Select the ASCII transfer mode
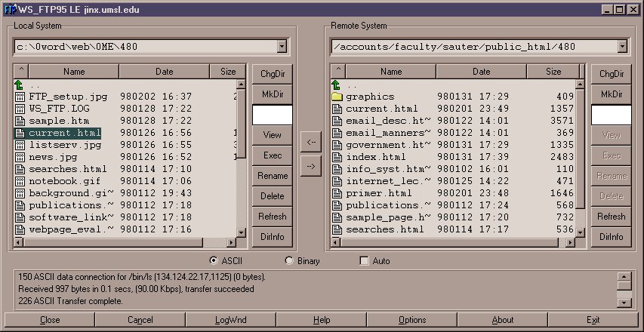644x332 pixels. (214, 261)
